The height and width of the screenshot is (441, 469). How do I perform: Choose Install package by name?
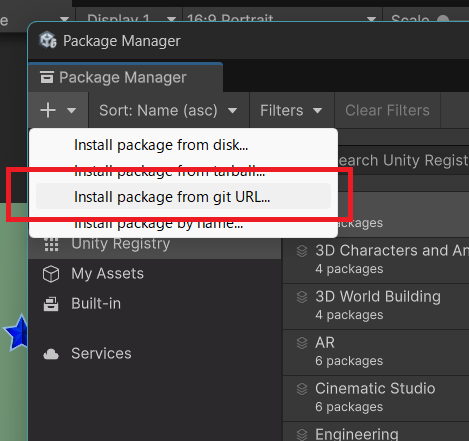click(183, 223)
